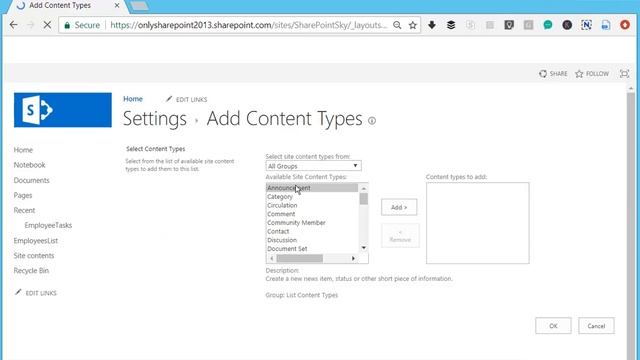Close the Add Content Types tab
The height and width of the screenshot is (360, 640).
[117, 6]
